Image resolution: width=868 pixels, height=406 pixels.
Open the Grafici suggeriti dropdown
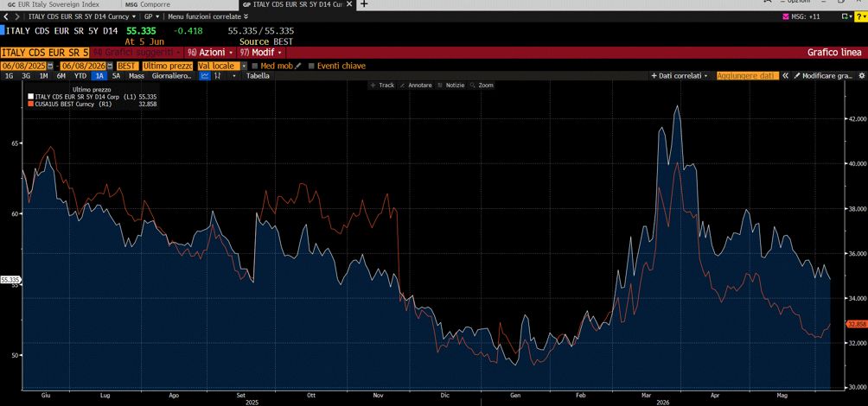[137, 53]
